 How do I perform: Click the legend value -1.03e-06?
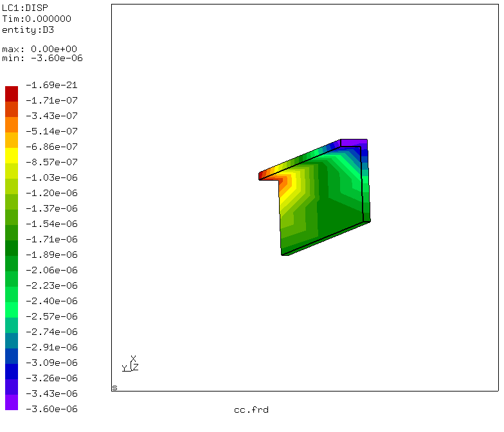coord(51,177)
